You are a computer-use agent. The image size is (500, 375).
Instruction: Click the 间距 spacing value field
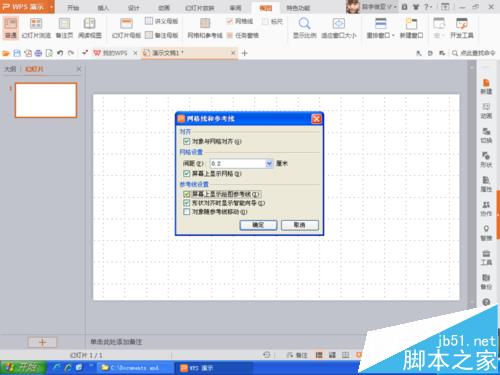pos(238,163)
